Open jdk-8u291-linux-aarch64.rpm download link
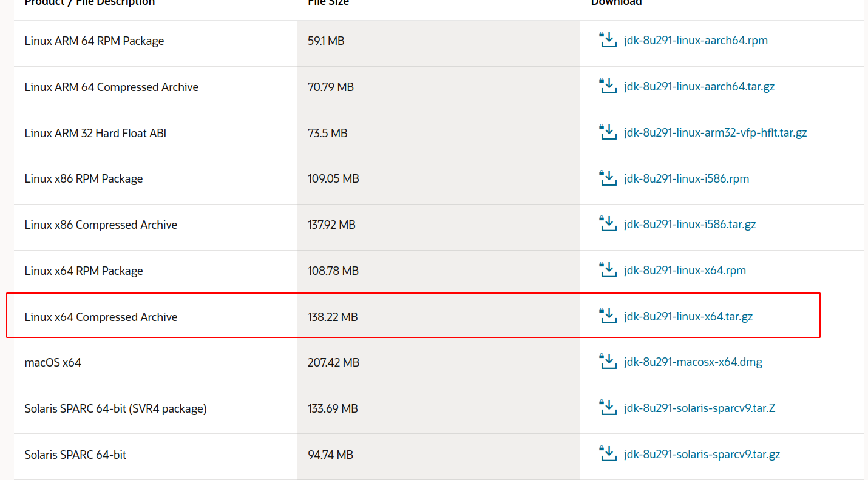Screen dimensions: 868x480 coord(696,41)
